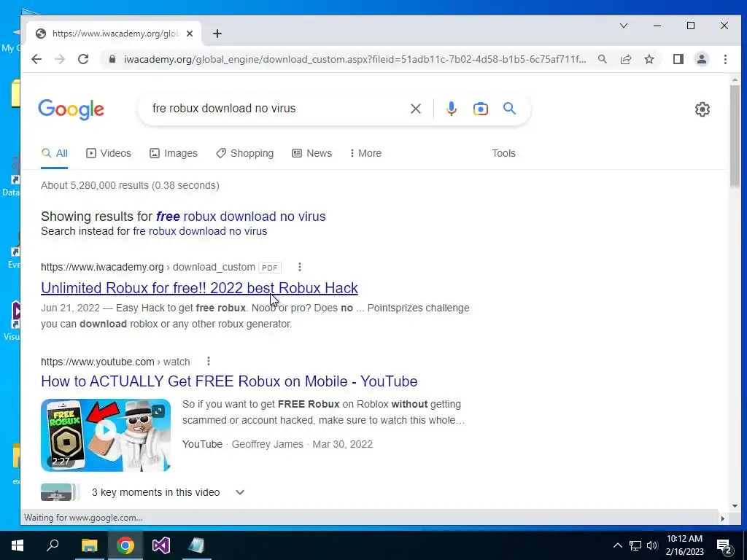Open Chrome side panel

pyautogui.click(x=678, y=59)
